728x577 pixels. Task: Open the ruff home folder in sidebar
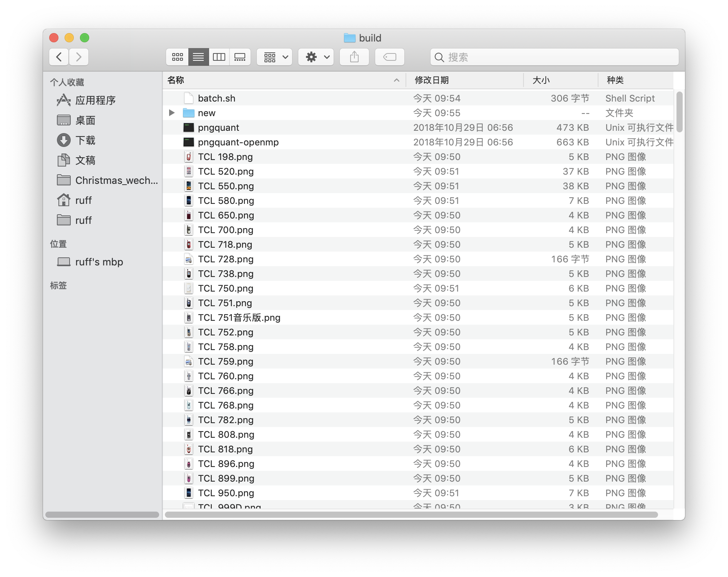(83, 200)
